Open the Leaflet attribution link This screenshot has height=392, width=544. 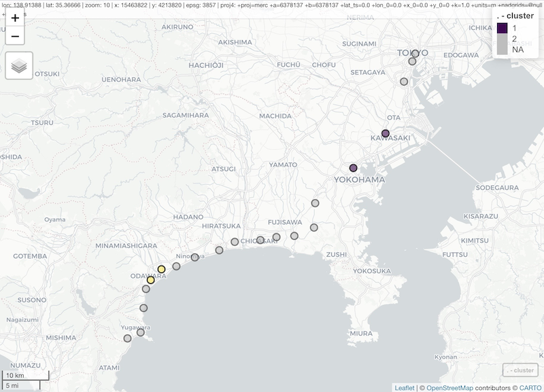click(405, 387)
